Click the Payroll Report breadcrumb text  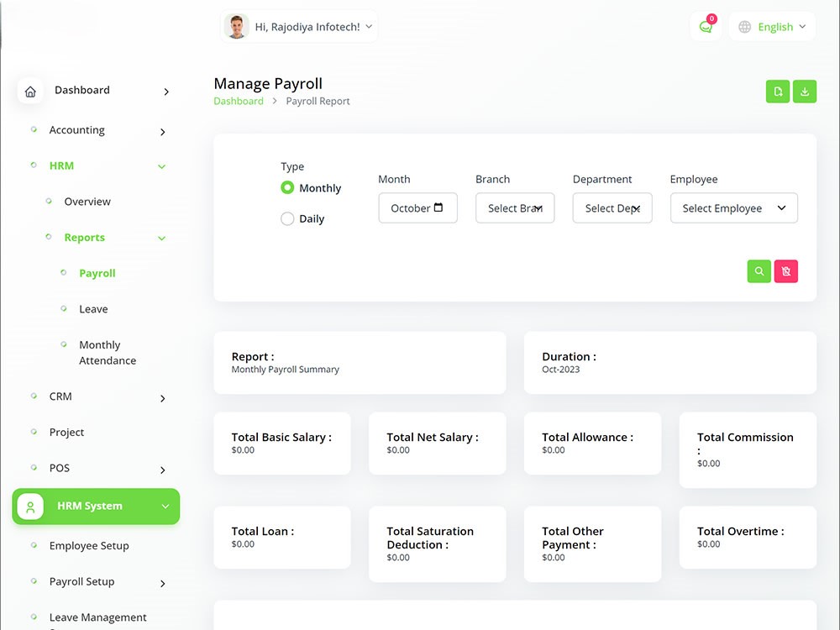click(x=318, y=101)
